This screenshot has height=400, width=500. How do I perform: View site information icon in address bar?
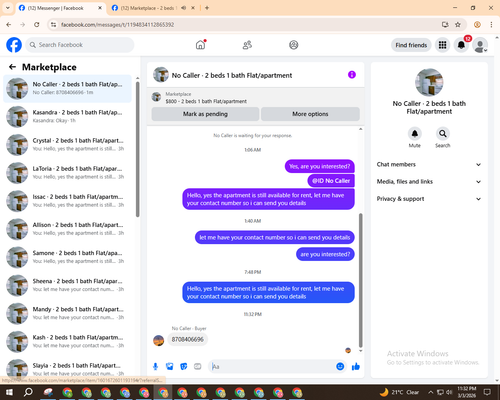[53, 25]
